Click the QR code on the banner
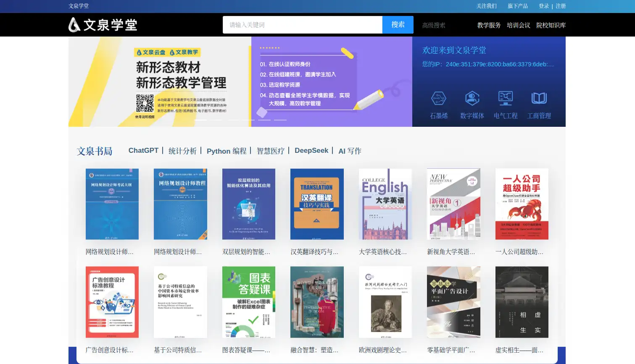This screenshot has height=364, width=635. pyautogui.click(x=145, y=103)
